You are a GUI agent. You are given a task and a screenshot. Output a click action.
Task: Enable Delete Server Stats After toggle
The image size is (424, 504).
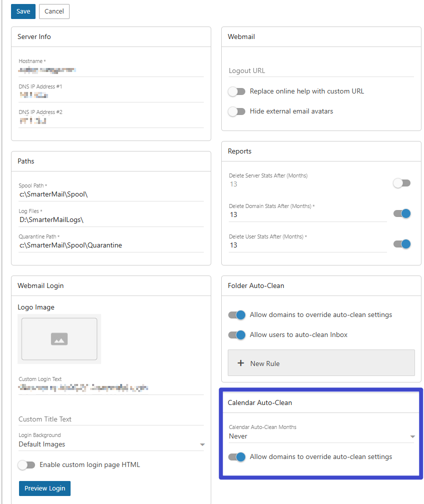coord(401,183)
